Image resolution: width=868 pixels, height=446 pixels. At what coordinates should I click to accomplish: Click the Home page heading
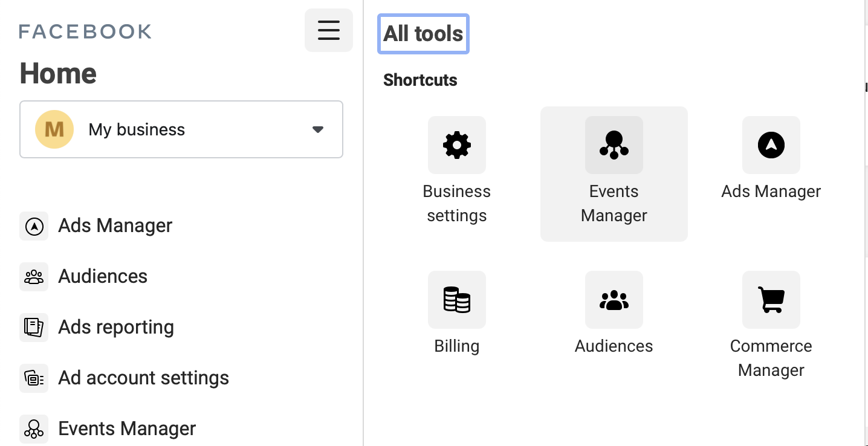(x=58, y=74)
